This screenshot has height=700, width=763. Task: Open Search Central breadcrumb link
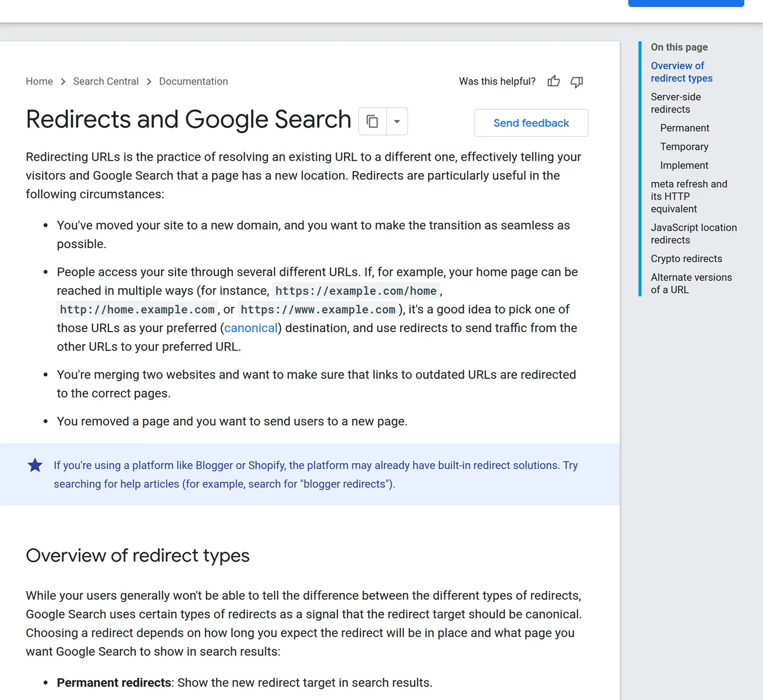click(106, 82)
